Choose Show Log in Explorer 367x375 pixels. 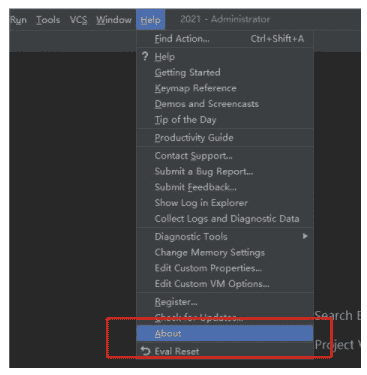[225, 203]
